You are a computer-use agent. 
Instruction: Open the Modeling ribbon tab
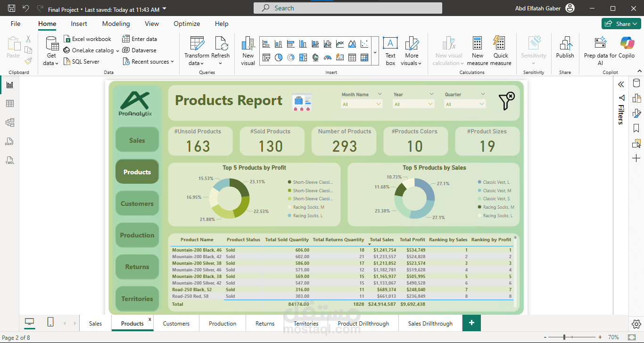point(116,24)
